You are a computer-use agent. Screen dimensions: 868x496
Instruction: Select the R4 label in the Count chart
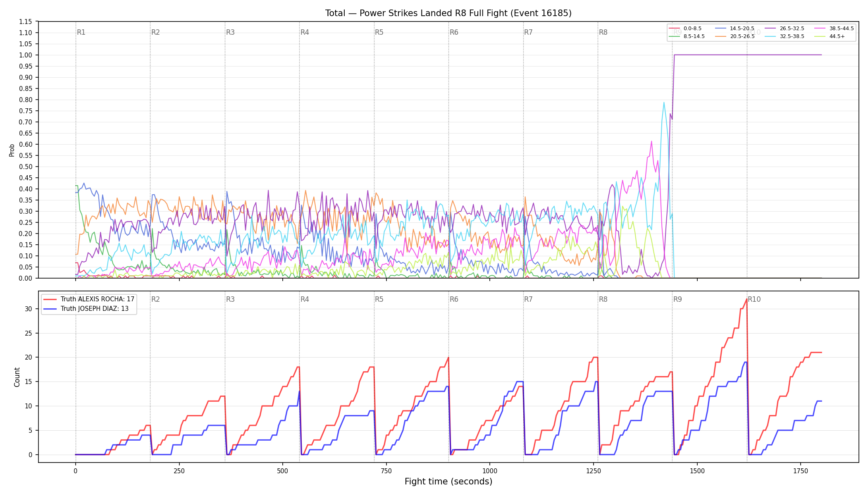coord(305,299)
